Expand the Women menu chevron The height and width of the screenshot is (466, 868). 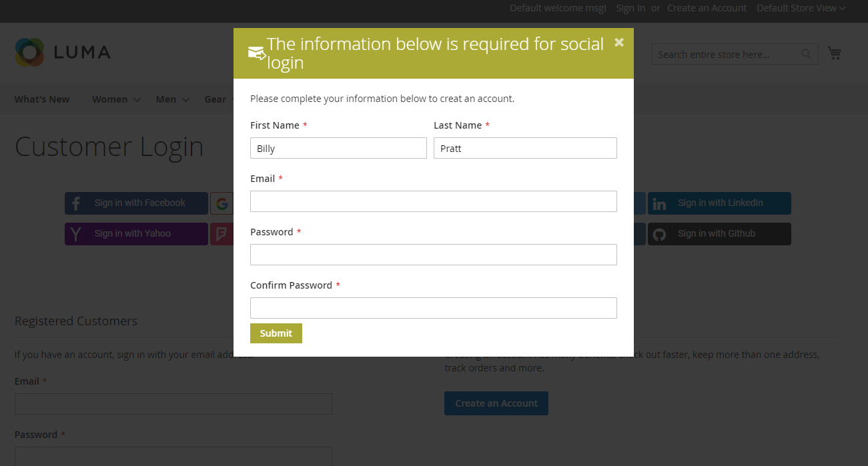137,100
